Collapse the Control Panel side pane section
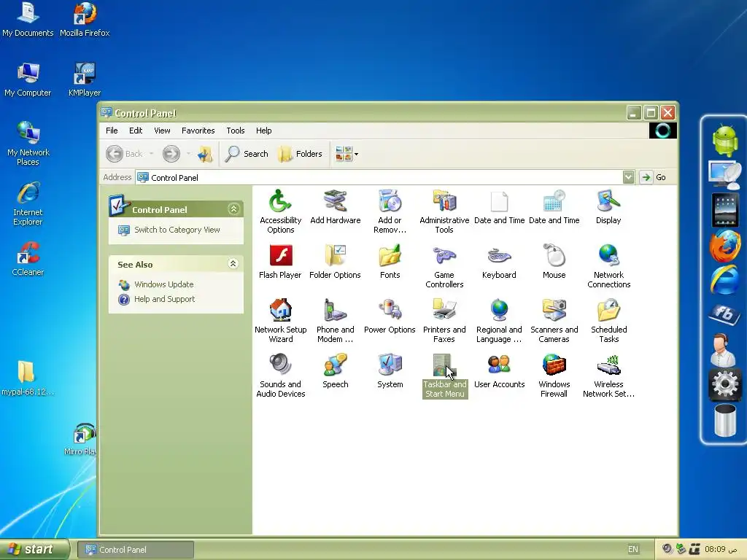 [x=233, y=209]
